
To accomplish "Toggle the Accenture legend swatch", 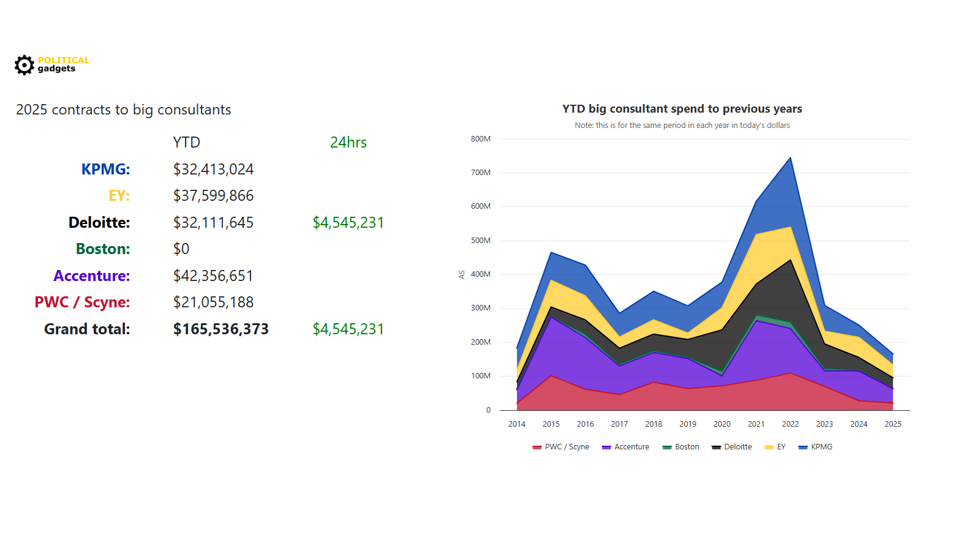I will click(x=606, y=448).
